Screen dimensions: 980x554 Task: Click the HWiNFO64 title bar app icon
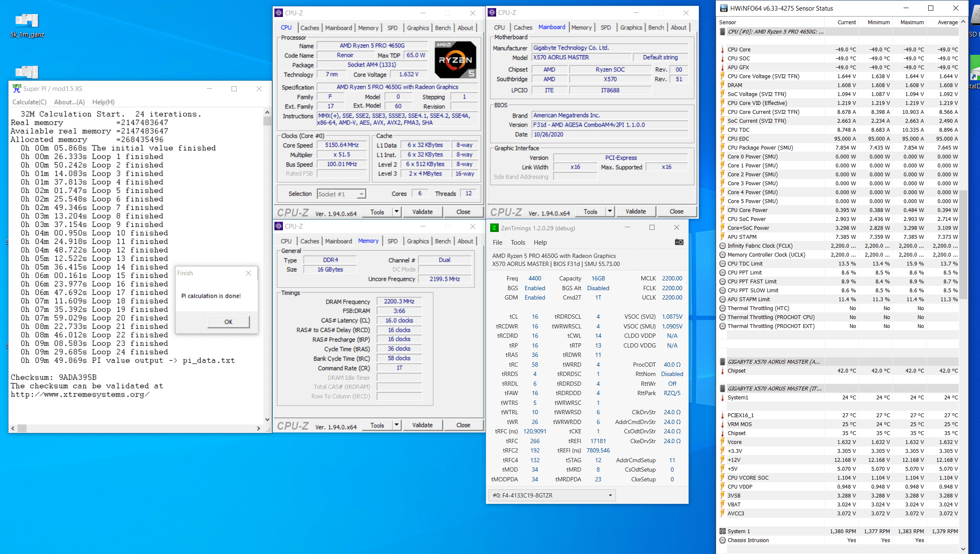pyautogui.click(x=723, y=8)
